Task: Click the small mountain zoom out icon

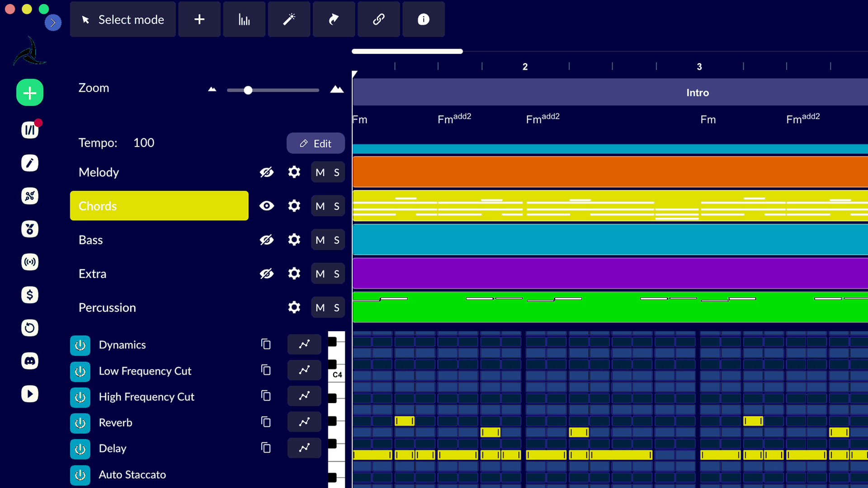Action: click(212, 89)
